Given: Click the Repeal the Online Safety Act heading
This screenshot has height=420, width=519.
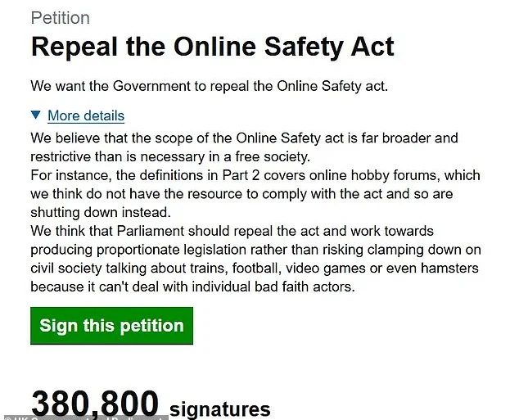Looking at the screenshot, I should pos(212,47).
